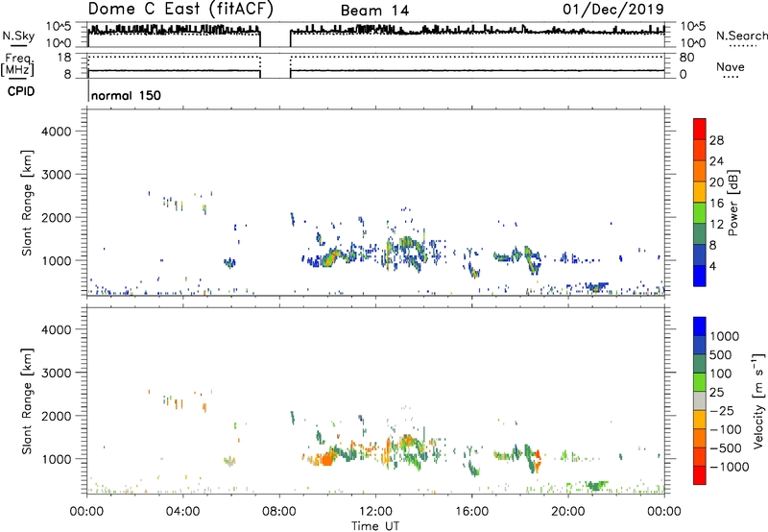Click the 'Freq. [MHz]' axis label
Image resolution: width=768 pixels, height=532 pixels.
18,65
